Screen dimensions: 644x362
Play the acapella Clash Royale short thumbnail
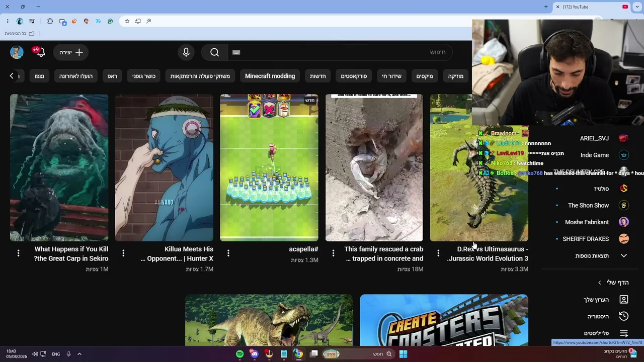[269, 168]
